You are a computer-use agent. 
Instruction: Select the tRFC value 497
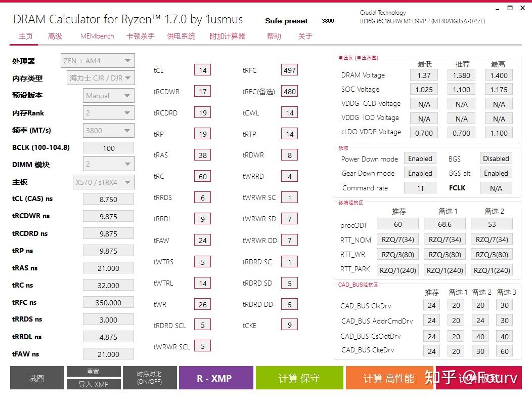click(289, 70)
